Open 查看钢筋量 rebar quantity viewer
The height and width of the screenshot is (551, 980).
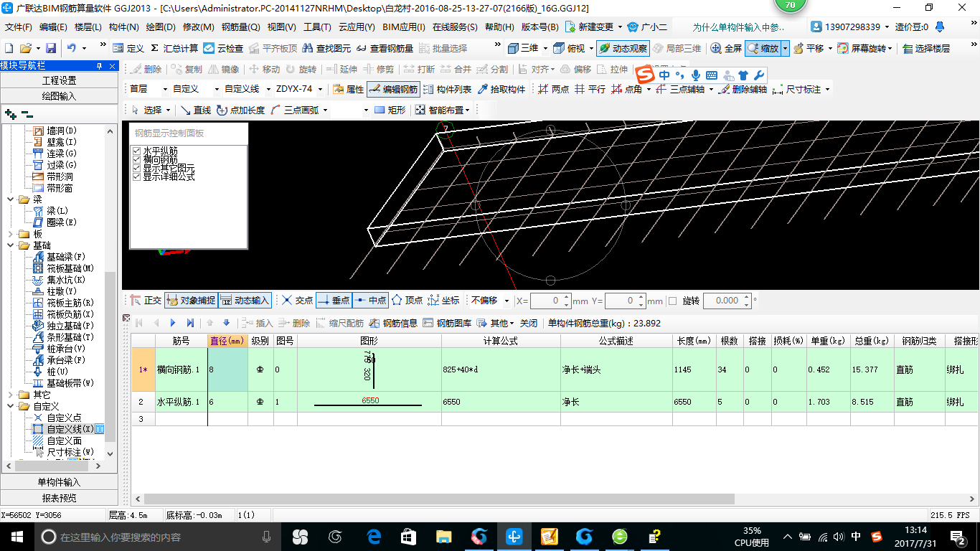385,48
